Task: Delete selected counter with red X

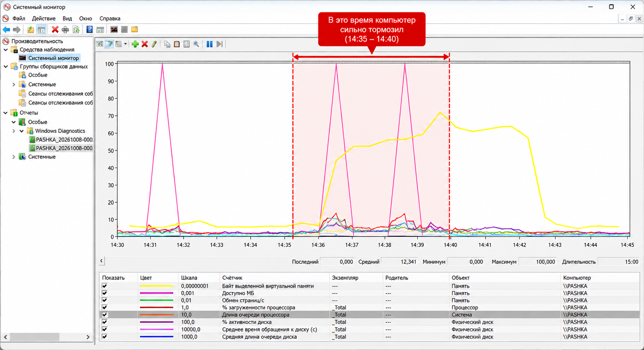Action: click(x=145, y=44)
